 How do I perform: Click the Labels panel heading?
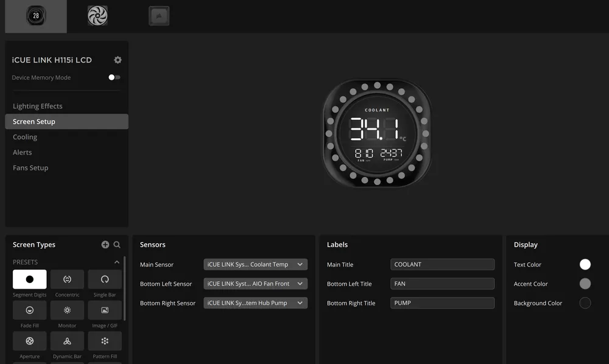pos(337,245)
